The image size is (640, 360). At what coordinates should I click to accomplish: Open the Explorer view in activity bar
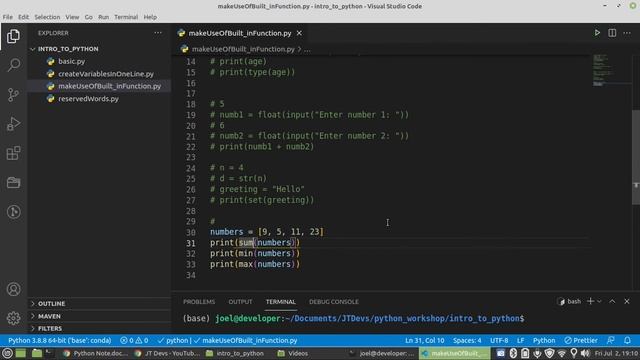coord(13,36)
